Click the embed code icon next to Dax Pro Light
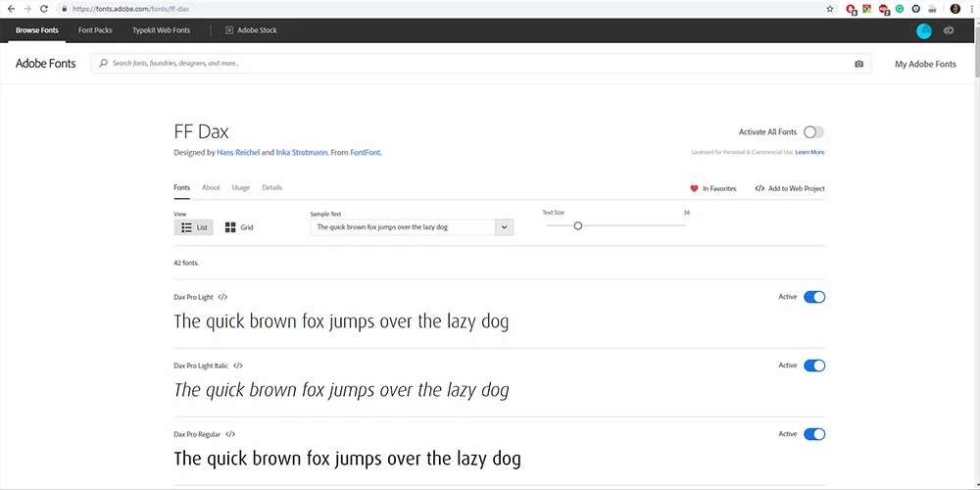The width and height of the screenshot is (980, 490). (x=223, y=297)
